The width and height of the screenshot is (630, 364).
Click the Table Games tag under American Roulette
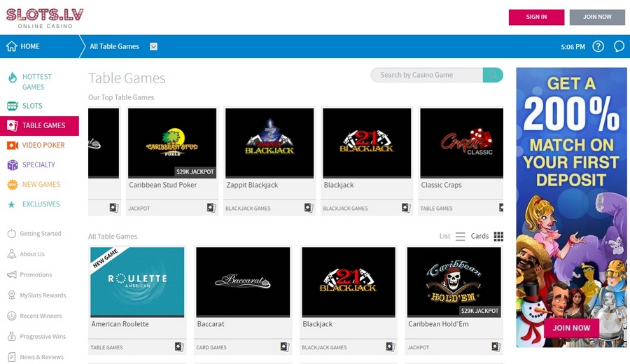(x=106, y=347)
